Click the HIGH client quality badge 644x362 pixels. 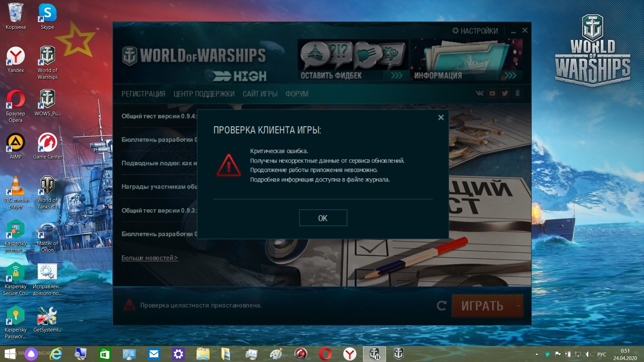pyautogui.click(x=240, y=76)
